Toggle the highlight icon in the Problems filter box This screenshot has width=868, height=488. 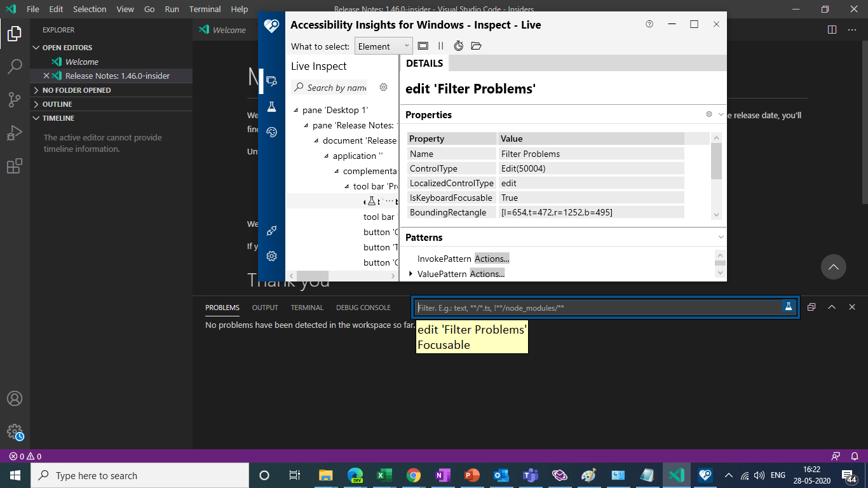click(788, 307)
